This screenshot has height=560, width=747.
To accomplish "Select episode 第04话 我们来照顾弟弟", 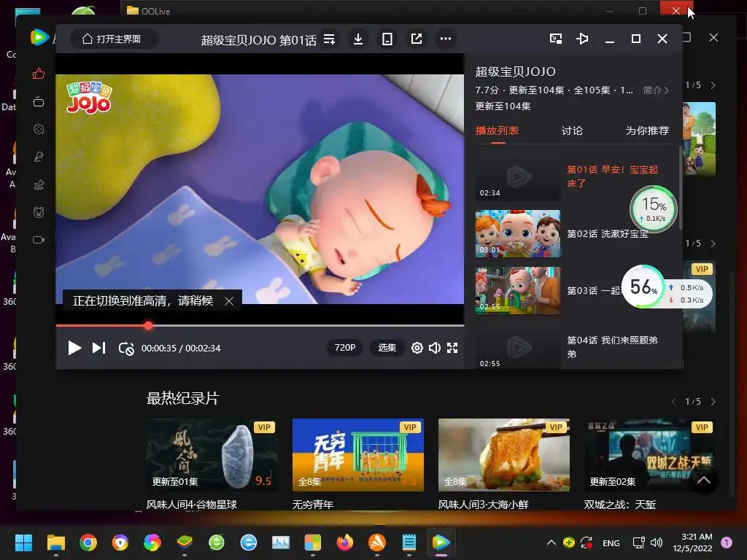I will pos(612,346).
